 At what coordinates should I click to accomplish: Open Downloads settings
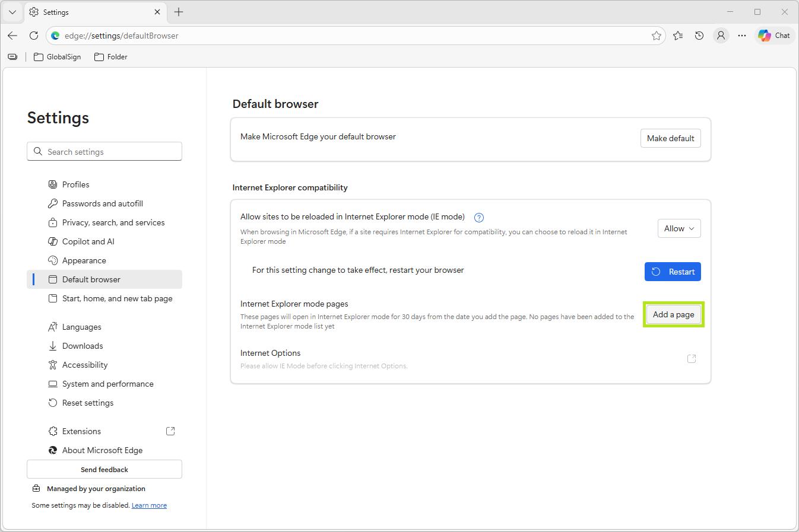pyautogui.click(x=104, y=346)
